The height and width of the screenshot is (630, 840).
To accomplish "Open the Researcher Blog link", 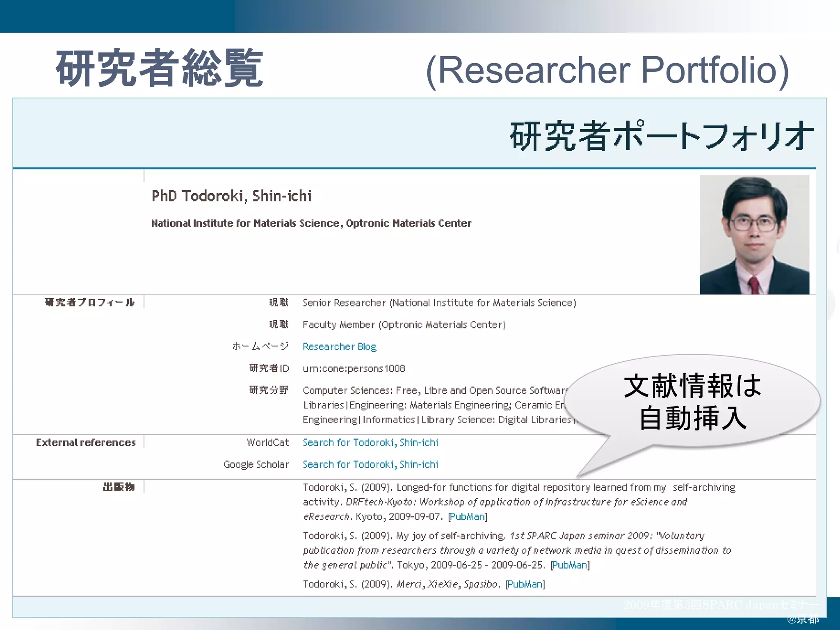I will coord(339,347).
